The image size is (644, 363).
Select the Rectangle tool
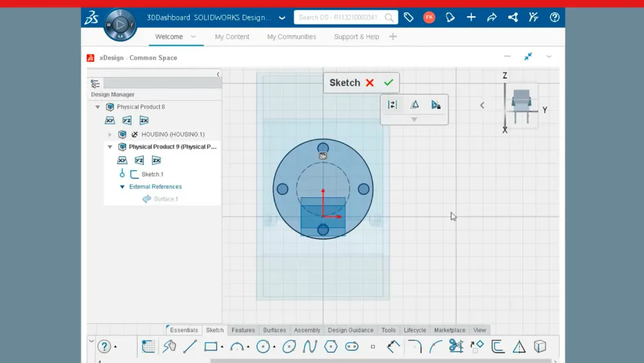coord(211,346)
